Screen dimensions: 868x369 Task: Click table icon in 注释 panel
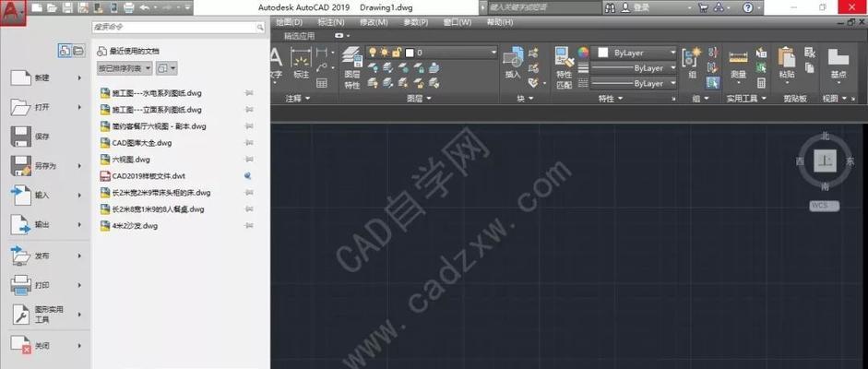[322, 84]
